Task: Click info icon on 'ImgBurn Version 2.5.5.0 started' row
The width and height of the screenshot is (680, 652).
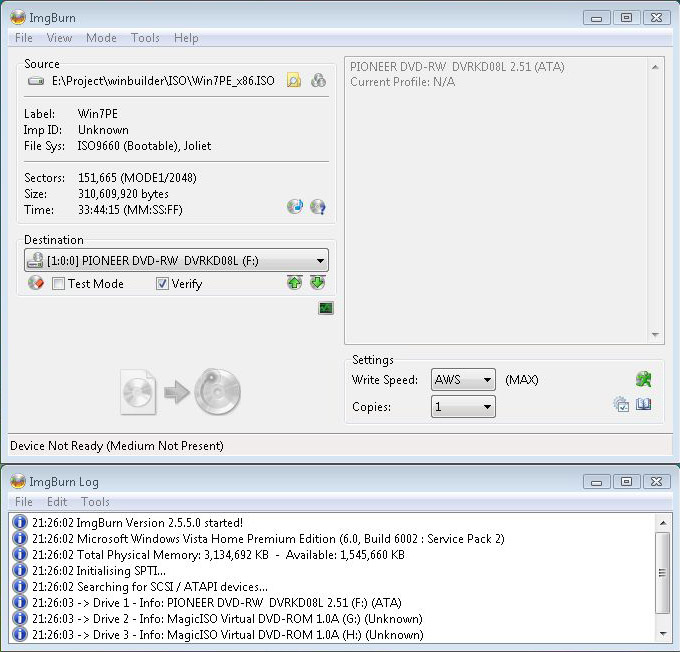Action: pyautogui.click(x=20, y=522)
